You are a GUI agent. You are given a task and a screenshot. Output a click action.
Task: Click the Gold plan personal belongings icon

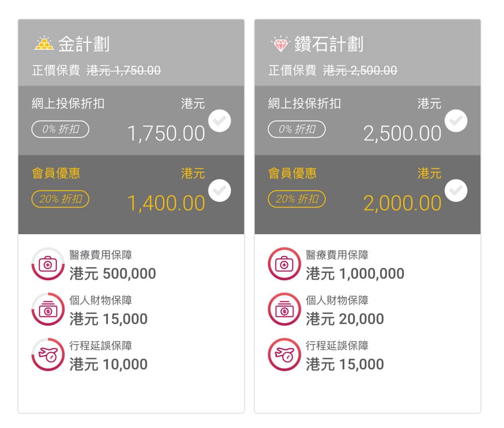(x=48, y=310)
